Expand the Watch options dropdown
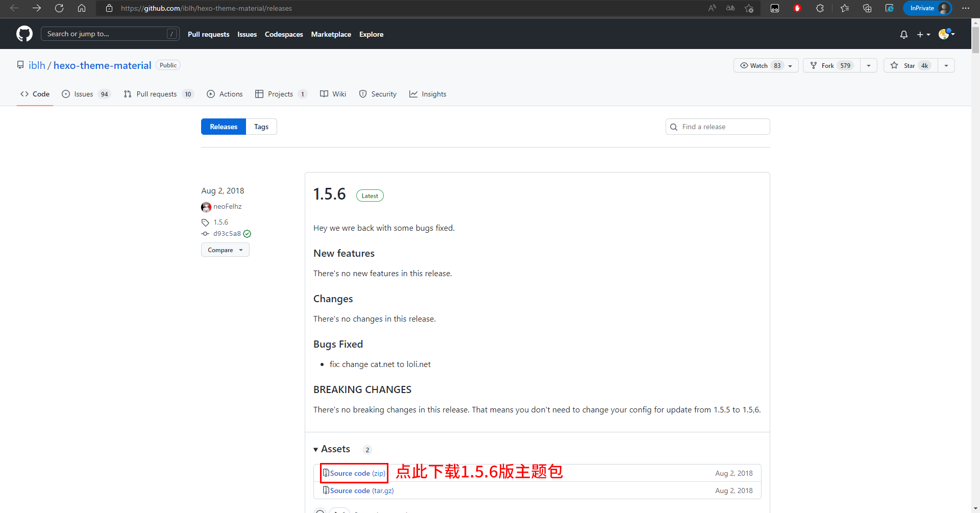Viewport: 980px width, 513px height. click(790, 66)
